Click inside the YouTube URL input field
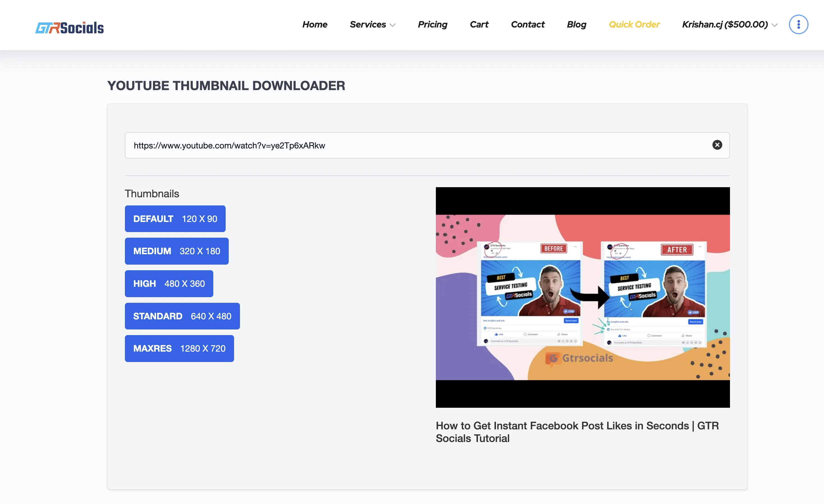 [401, 145]
